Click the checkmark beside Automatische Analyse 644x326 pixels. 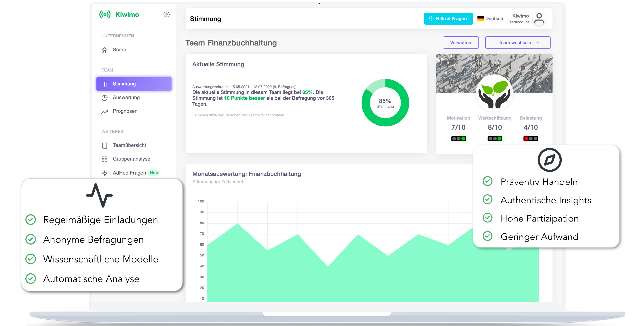click(31, 279)
